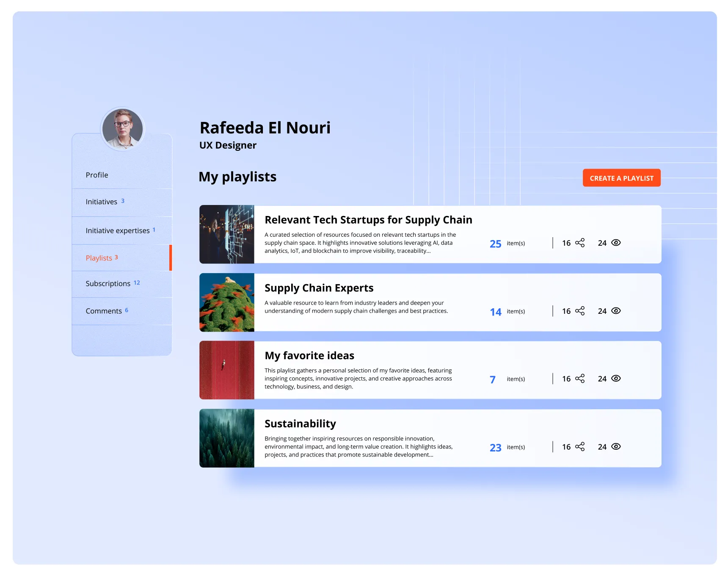Click share icon on My favorite ideas playlist
This screenshot has width=728, height=576.
coord(580,379)
